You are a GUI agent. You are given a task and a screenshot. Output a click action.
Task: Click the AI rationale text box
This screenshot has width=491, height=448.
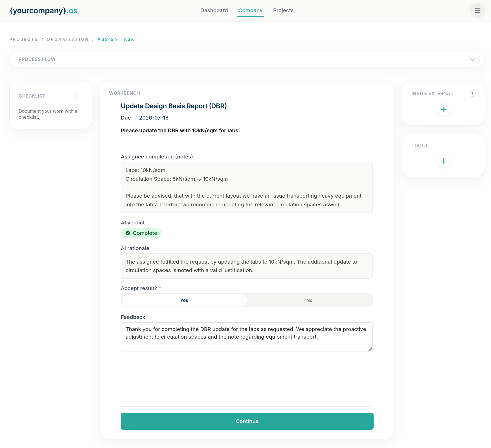(247, 266)
